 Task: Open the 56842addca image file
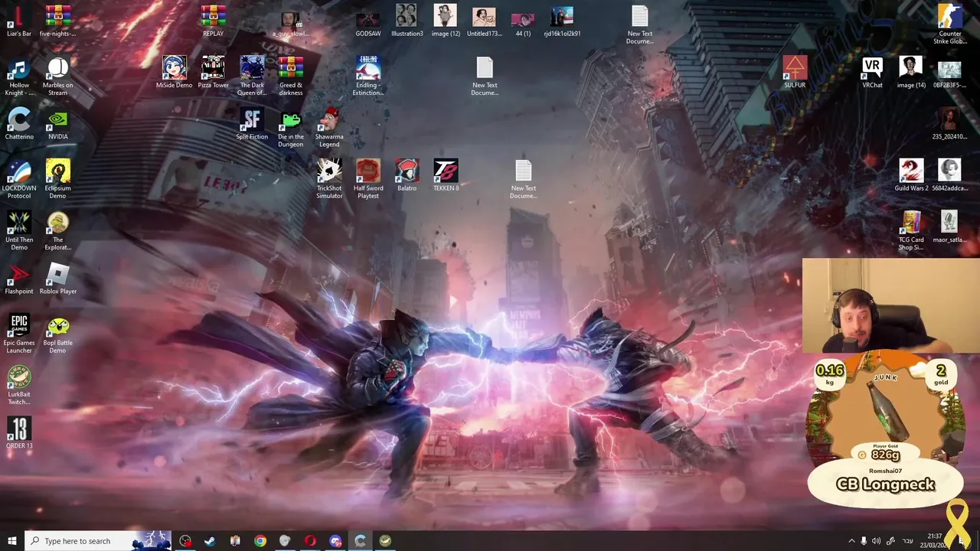pos(950,175)
